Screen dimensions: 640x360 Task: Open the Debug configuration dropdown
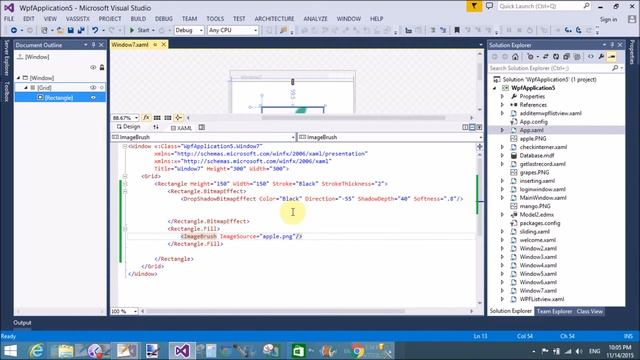(x=189, y=30)
